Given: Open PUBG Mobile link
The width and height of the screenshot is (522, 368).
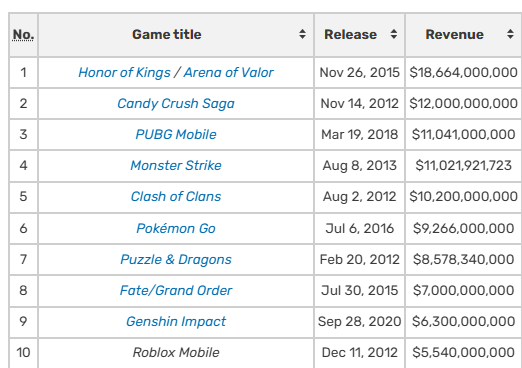Looking at the screenshot, I should point(176,134).
